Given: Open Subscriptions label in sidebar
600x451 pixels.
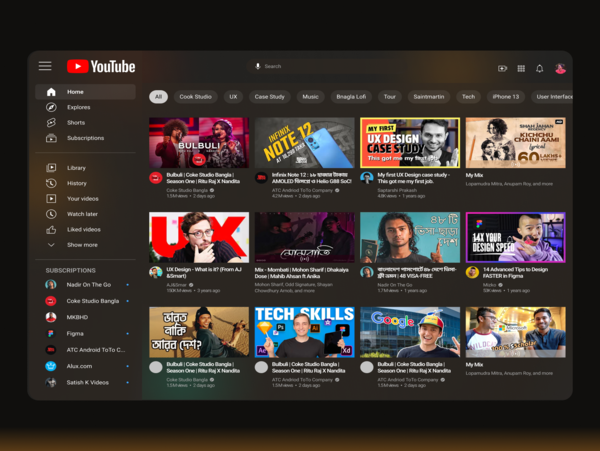Looking at the screenshot, I should tap(85, 138).
